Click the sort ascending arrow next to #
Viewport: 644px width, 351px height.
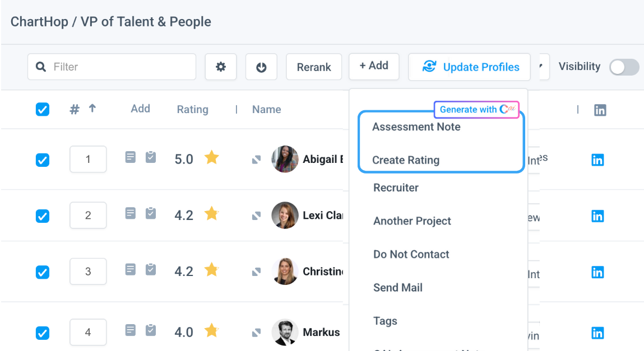[92, 108]
